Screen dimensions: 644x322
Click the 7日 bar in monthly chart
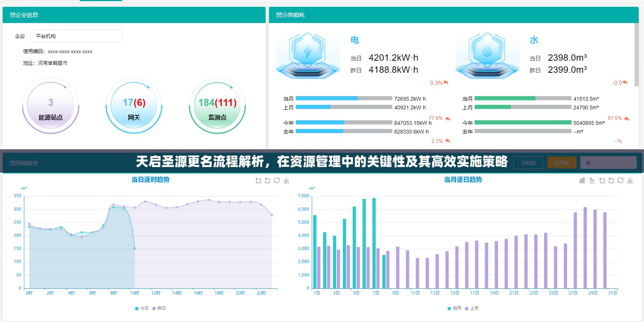(374, 243)
